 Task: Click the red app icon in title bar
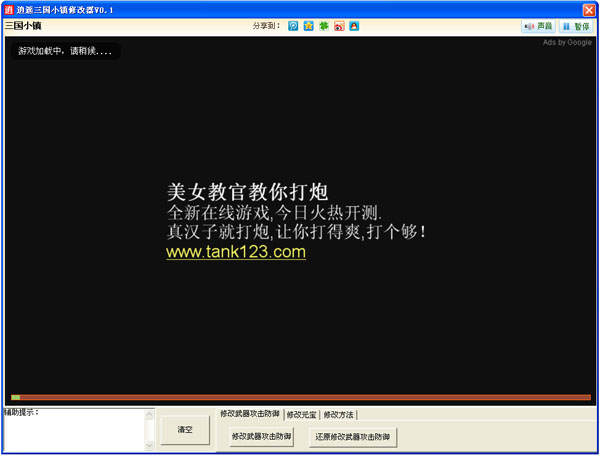[x=9, y=10]
